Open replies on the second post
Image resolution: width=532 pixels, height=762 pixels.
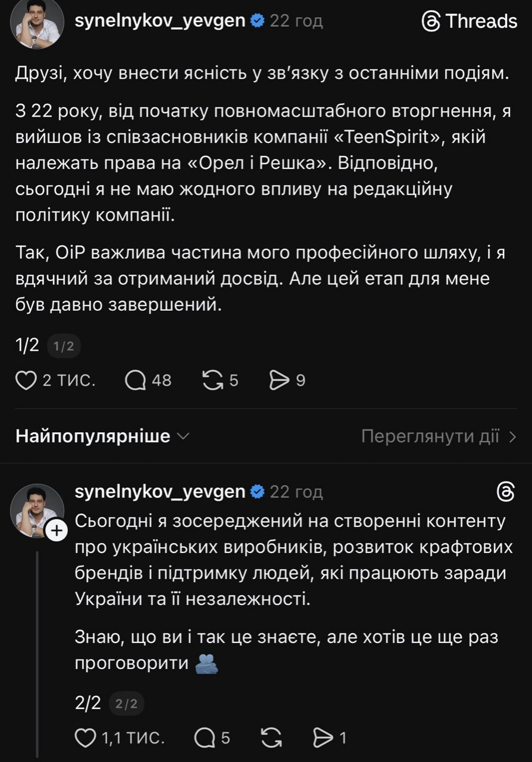click(205, 738)
